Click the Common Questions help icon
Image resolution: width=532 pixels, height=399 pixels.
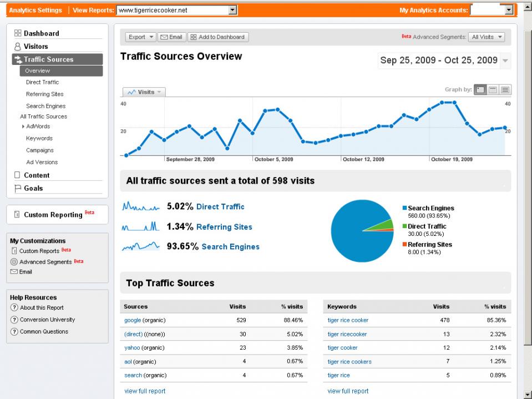14,332
